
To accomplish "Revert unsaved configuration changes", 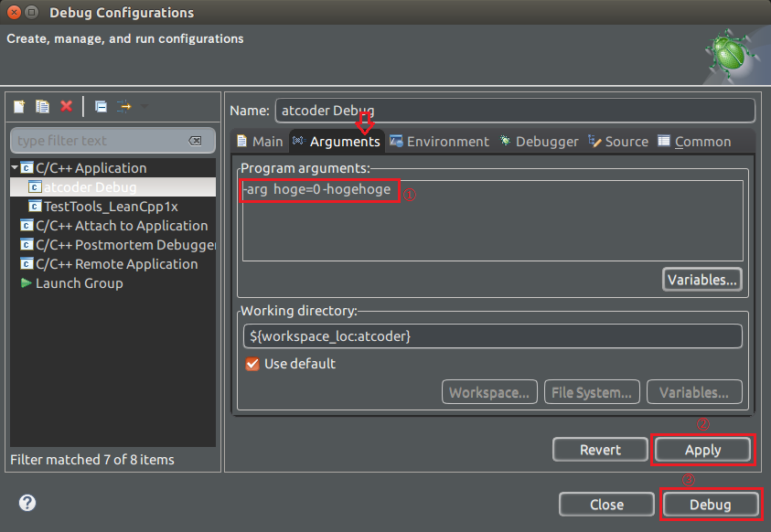I will (600, 449).
